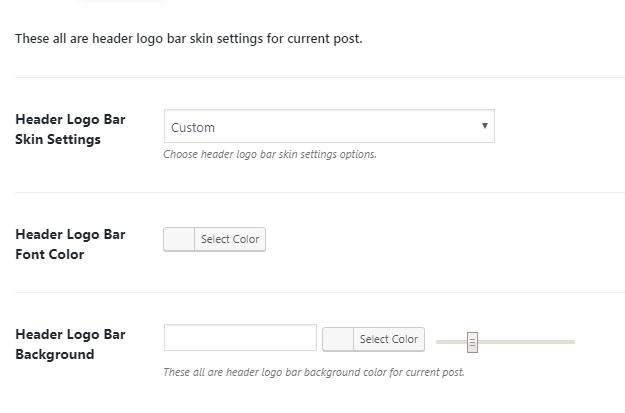Click the right end of the background slider track
The height and width of the screenshot is (413, 625).
click(571, 342)
